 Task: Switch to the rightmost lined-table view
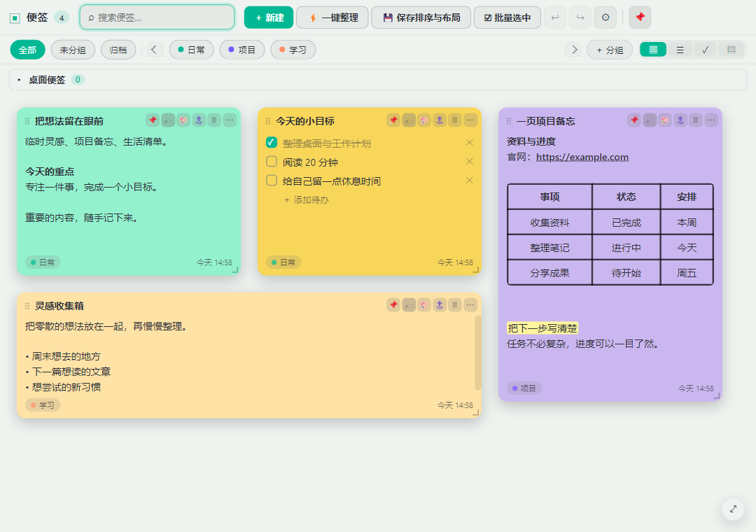pos(731,50)
